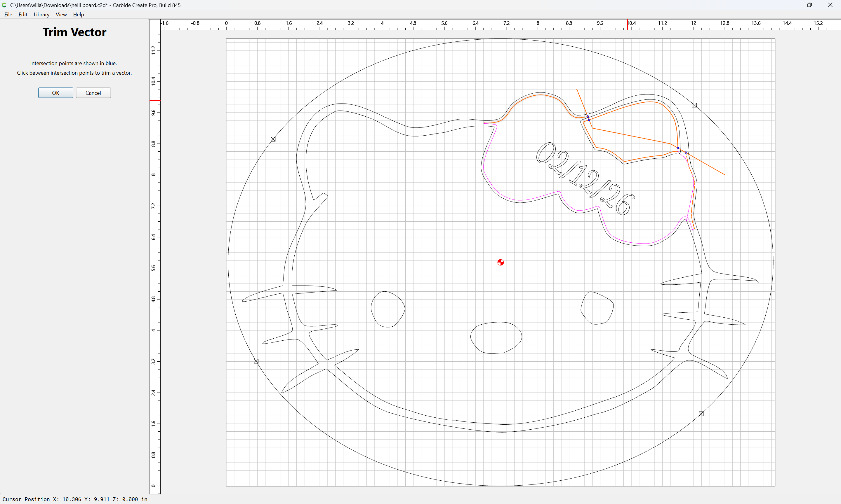Confirm the trim with the OK button
The width and height of the screenshot is (841, 504).
point(56,93)
